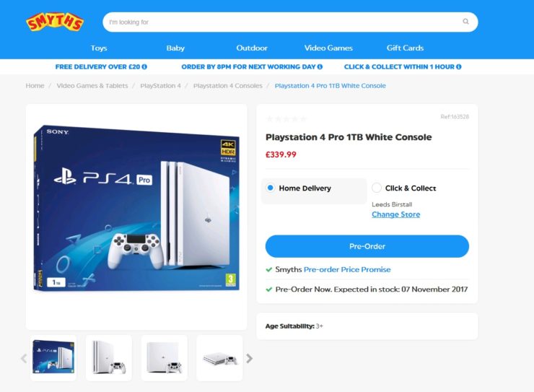
Task: Open the Click & Collect info icon
Action: tap(459, 66)
